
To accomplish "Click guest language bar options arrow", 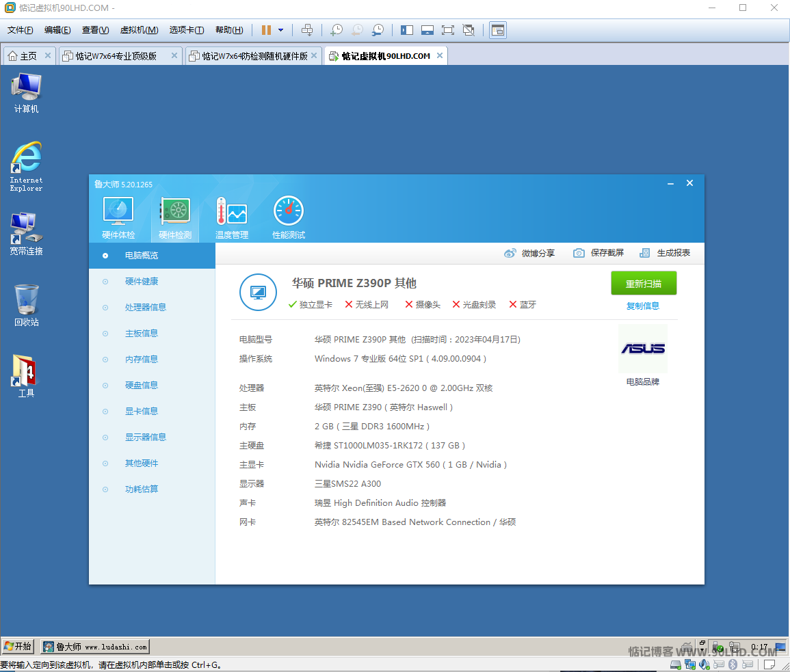I will click(x=702, y=650).
